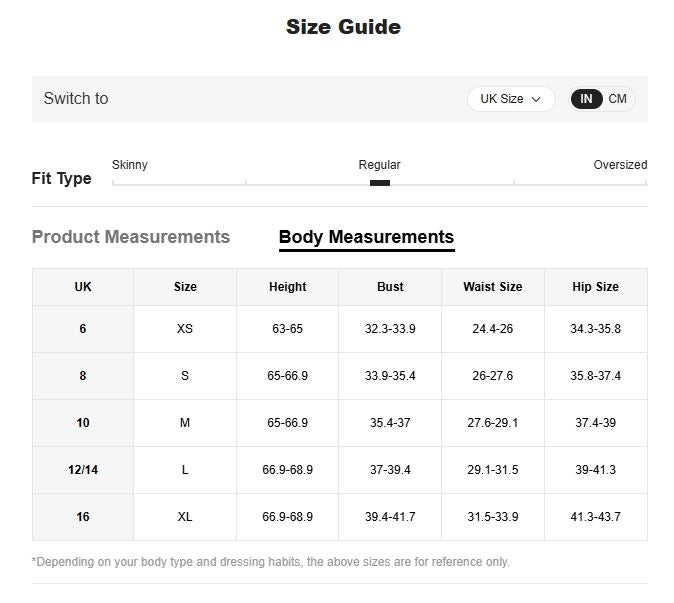Click the UK column header

83,287
